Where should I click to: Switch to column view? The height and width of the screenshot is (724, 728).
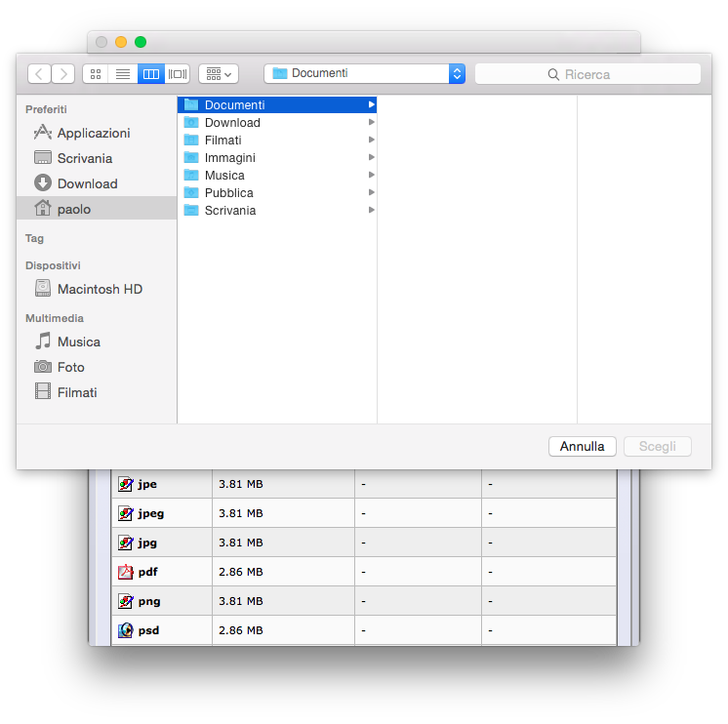pyautogui.click(x=151, y=74)
